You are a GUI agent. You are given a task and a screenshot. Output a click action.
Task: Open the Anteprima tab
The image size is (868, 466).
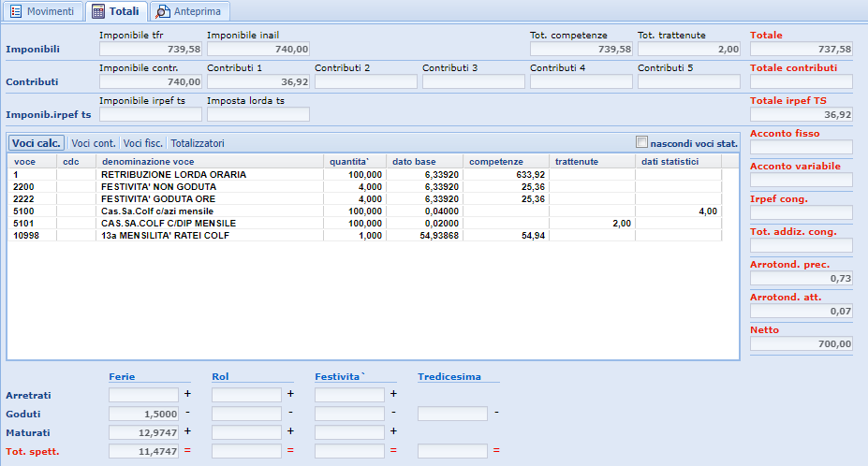[189, 11]
